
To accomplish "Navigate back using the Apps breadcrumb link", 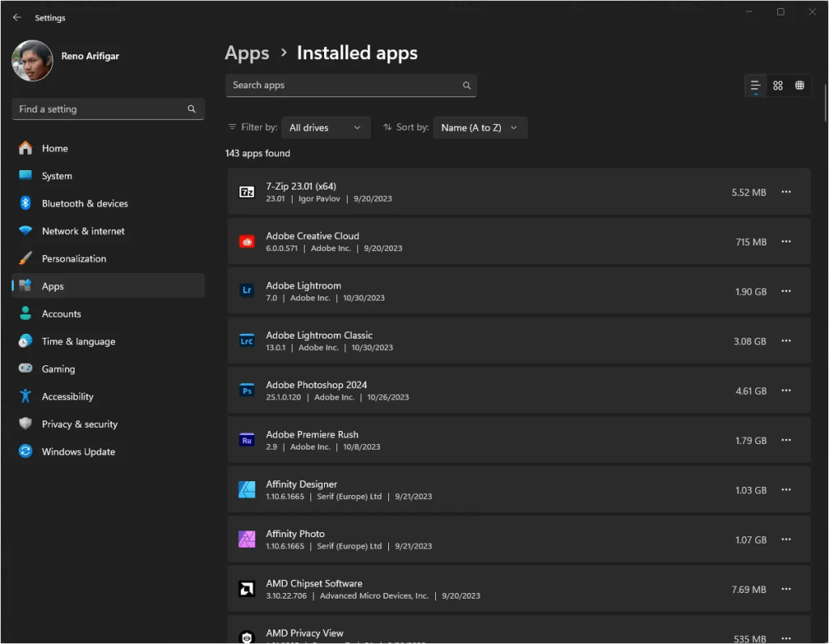I will pos(246,53).
